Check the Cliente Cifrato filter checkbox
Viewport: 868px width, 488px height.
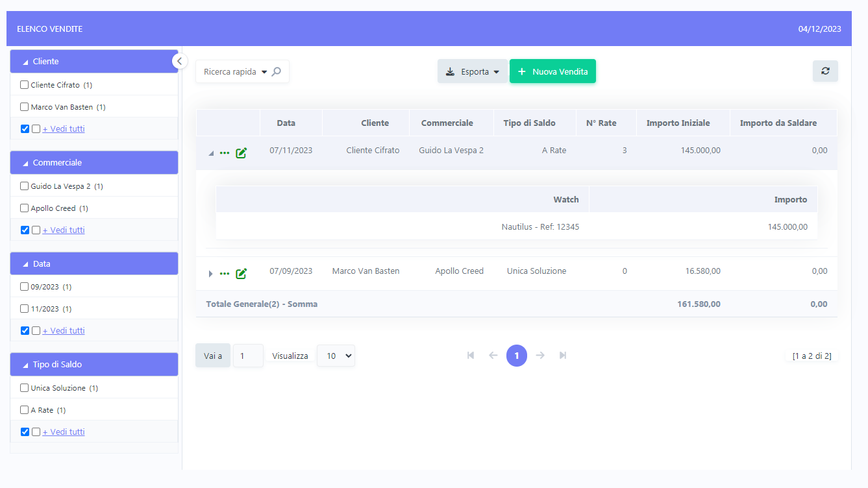tap(25, 85)
